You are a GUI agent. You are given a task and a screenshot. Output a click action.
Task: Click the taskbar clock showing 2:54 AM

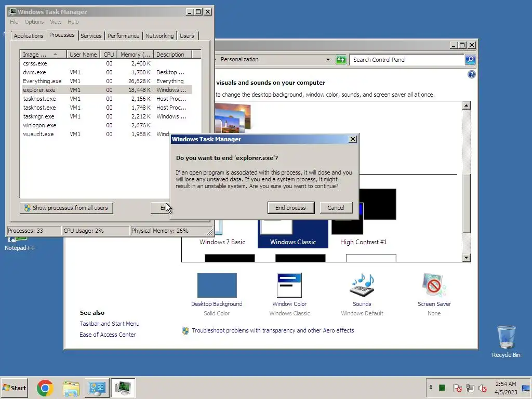[x=506, y=388]
